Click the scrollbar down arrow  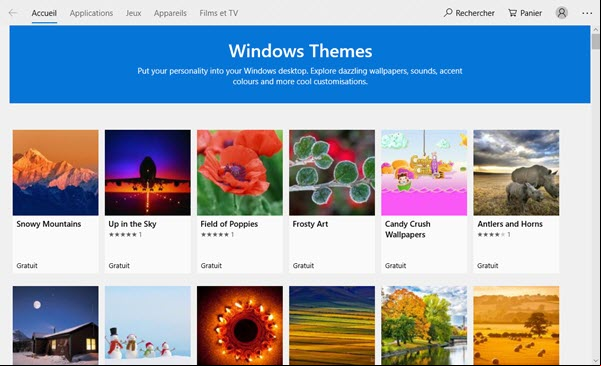(595, 361)
